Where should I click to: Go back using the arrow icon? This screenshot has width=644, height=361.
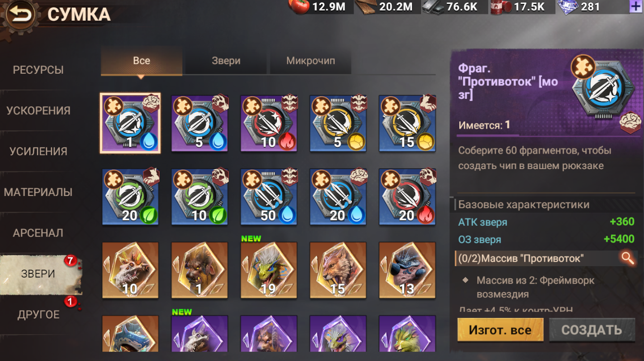click(x=20, y=14)
